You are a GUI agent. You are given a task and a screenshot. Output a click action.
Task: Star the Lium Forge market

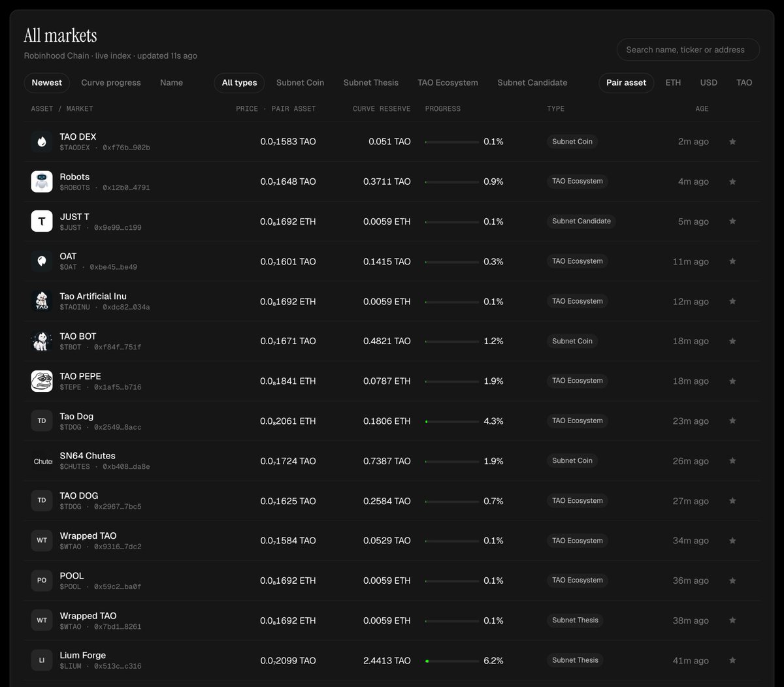(x=732, y=660)
